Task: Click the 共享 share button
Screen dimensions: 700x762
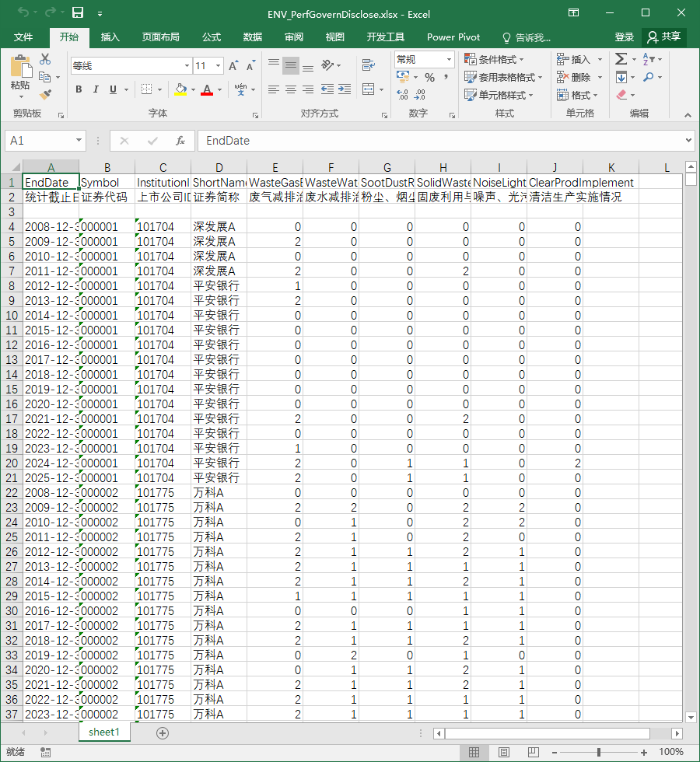Action: point(664,37)
